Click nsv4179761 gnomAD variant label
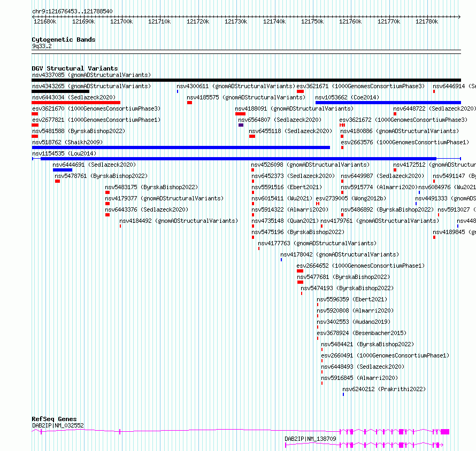The width and height of the screenshot is (476, 451). pyautogui.click(x=380, y=221)
